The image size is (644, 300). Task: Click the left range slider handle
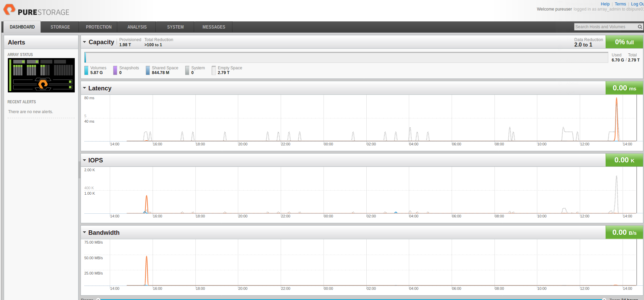(x=98, y=299)
